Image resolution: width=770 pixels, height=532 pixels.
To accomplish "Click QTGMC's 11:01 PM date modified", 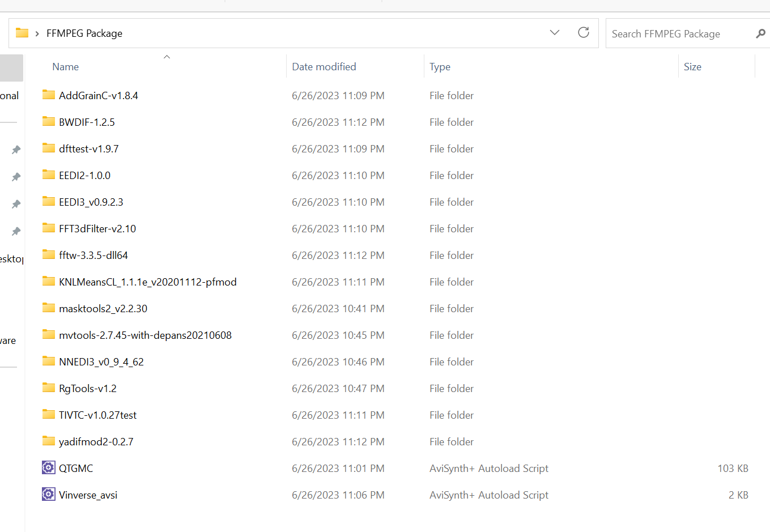I will click(x=338, y=469).
